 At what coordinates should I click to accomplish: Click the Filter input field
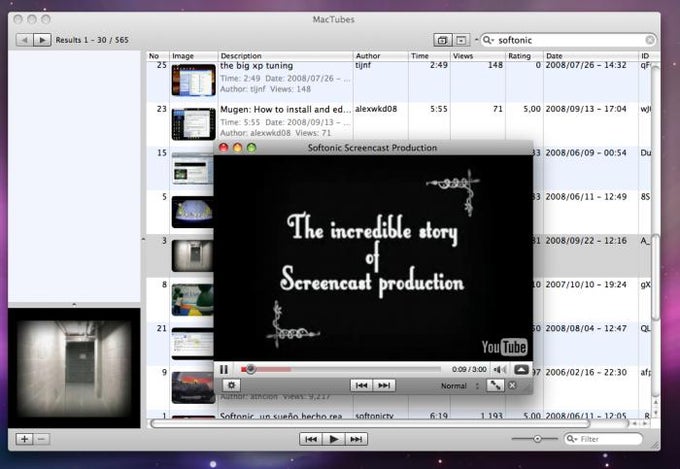pos(603,439)
